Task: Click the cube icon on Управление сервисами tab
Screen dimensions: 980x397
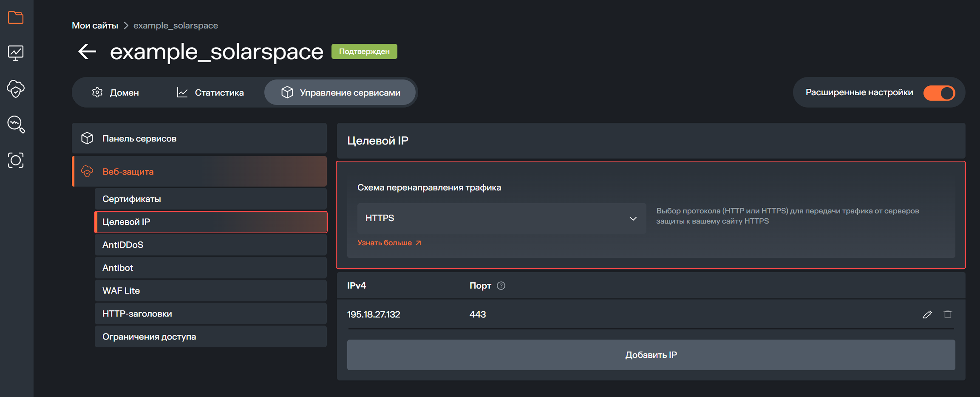Action: [x=286, y=92]
